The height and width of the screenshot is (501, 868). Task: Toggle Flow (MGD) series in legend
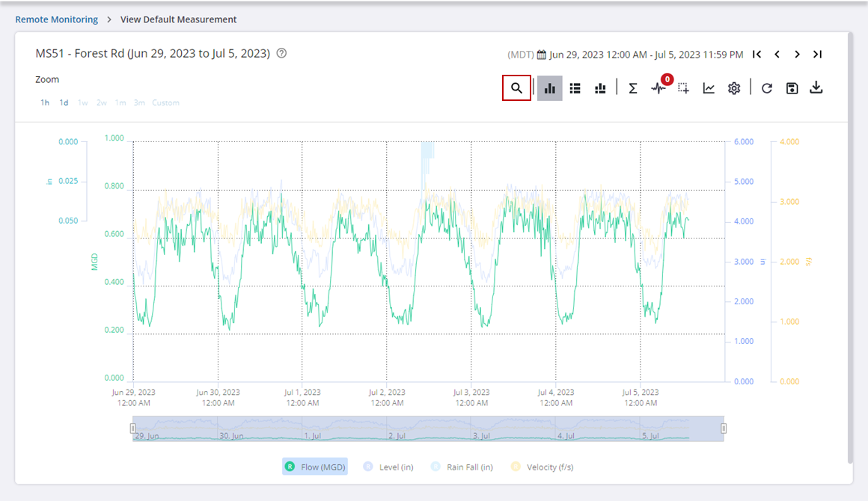315,467
